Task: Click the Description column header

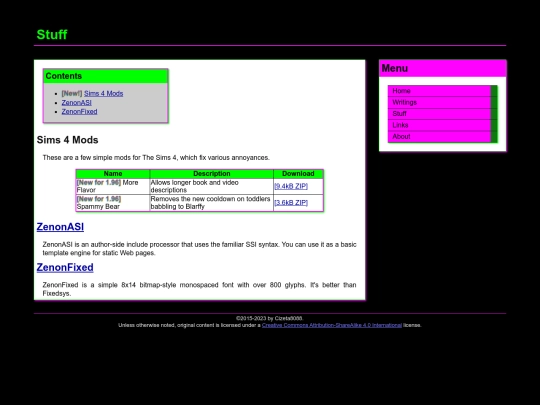Action: click(x=211, y=174)
